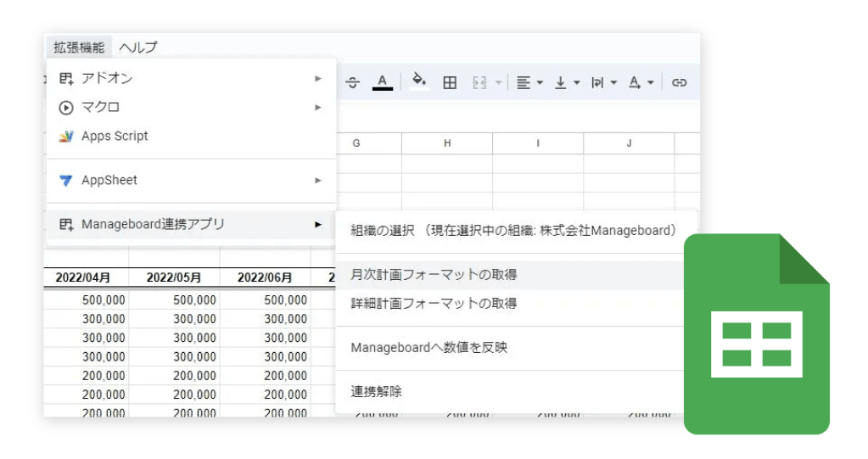Select 月次計画フォーマットの取得
868x459 pixels.
[x=509, y=275]
